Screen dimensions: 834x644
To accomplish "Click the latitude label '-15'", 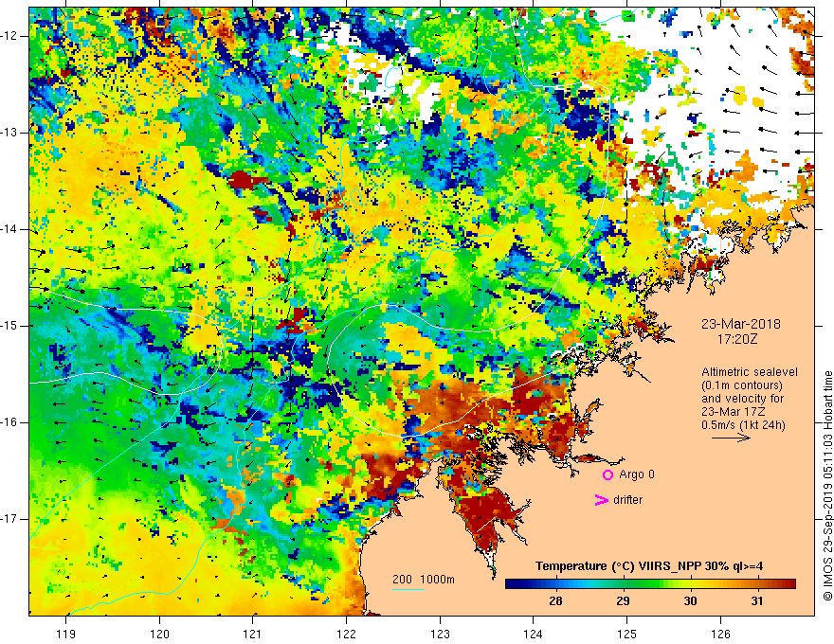I will coord(9,326).
